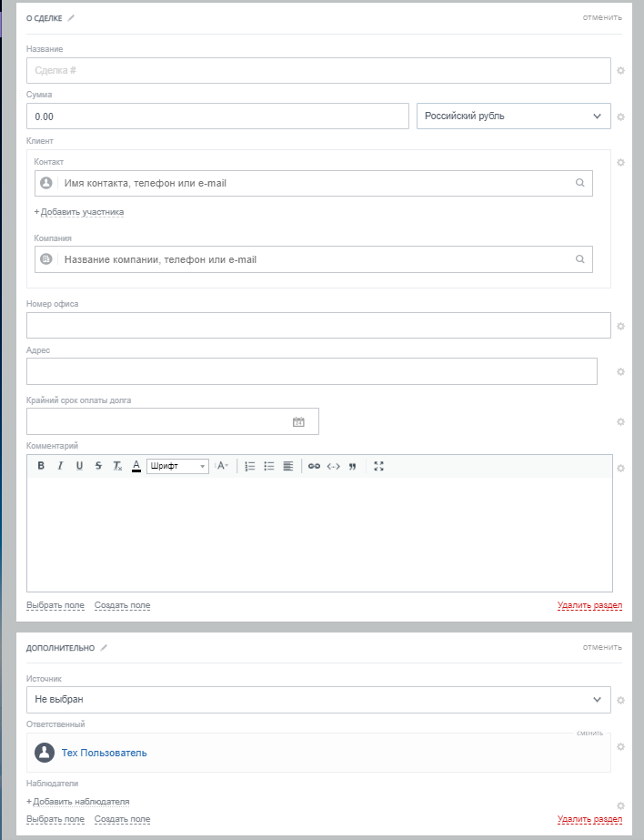Open the currency dropdown Российский рубль

(513, 116)
